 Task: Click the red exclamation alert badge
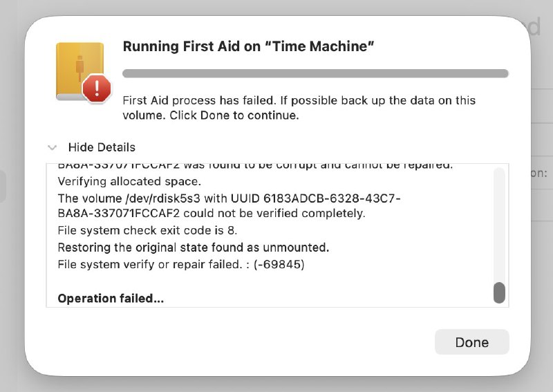point(96,88)
